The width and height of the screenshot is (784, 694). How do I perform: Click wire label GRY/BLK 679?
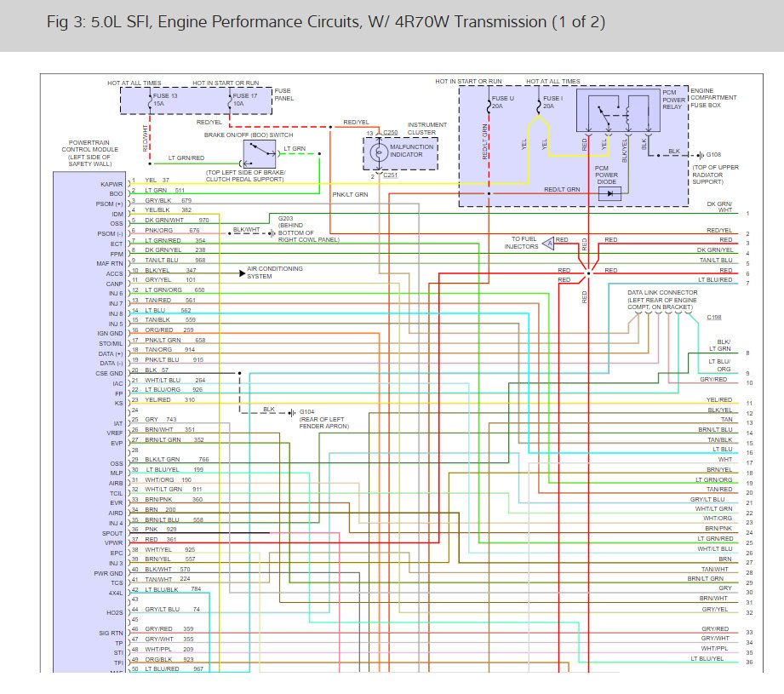pyautogui.click(x=168, y=200)
